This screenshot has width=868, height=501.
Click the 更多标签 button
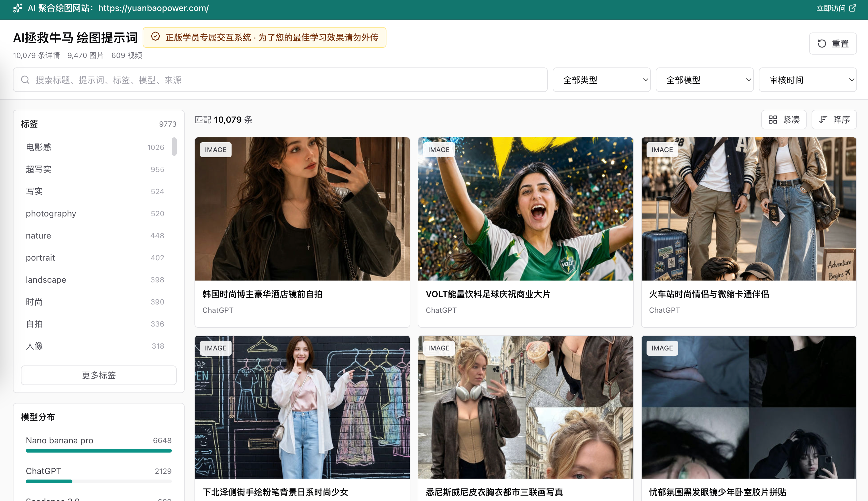click(x=98, y=375)
